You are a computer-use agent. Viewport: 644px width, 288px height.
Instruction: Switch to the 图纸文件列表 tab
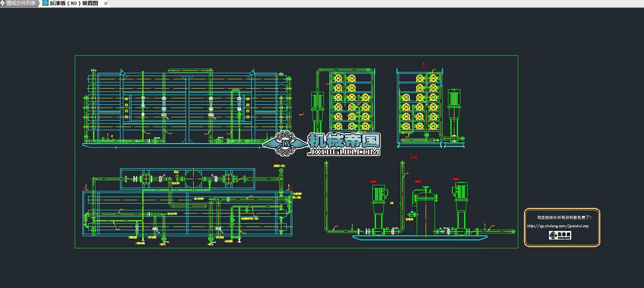click(19, 3)
